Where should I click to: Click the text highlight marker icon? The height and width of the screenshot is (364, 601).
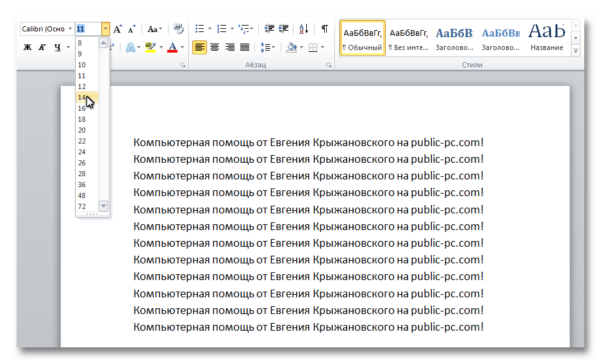[151, 47]
